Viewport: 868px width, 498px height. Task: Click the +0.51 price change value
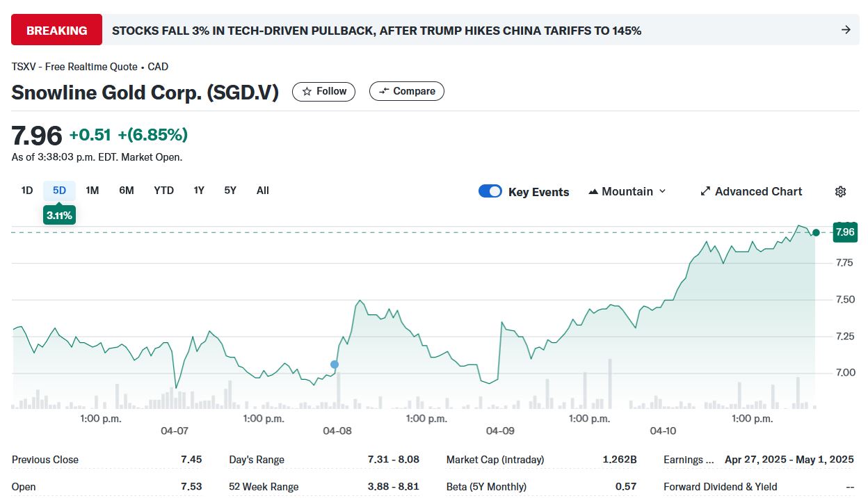point(90,135)
